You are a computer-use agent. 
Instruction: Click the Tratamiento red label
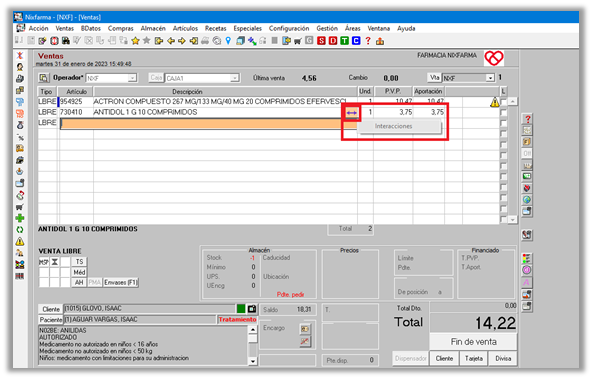(x=237, y=320)
